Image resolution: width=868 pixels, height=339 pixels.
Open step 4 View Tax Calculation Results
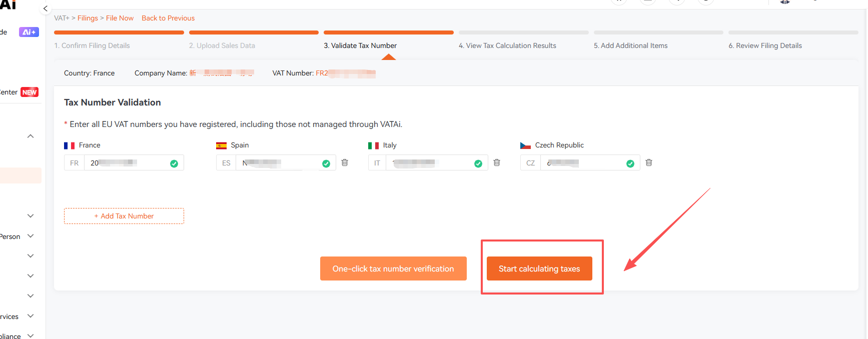[x=507, y=45]
